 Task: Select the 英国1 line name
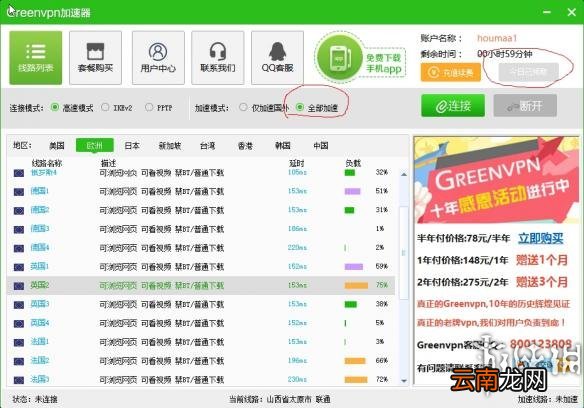coord(39,266)
